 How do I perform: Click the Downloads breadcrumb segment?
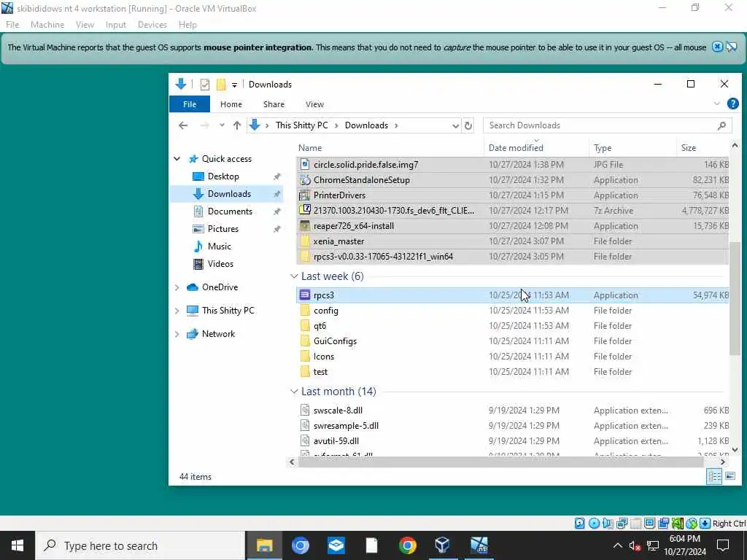click(366, 125)
